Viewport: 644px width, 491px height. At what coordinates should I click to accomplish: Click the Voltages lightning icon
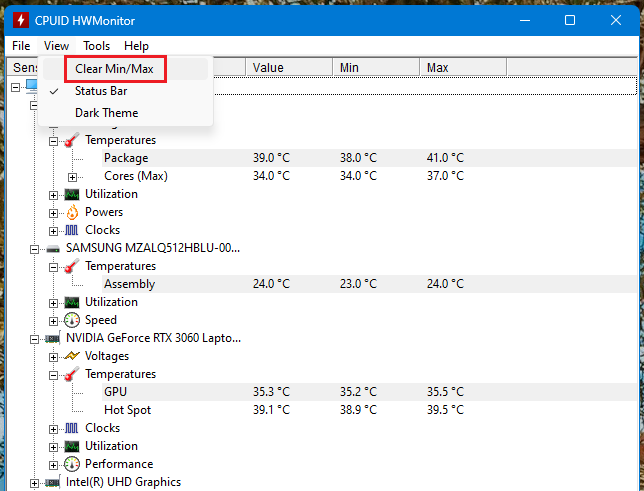pos(72,356)
